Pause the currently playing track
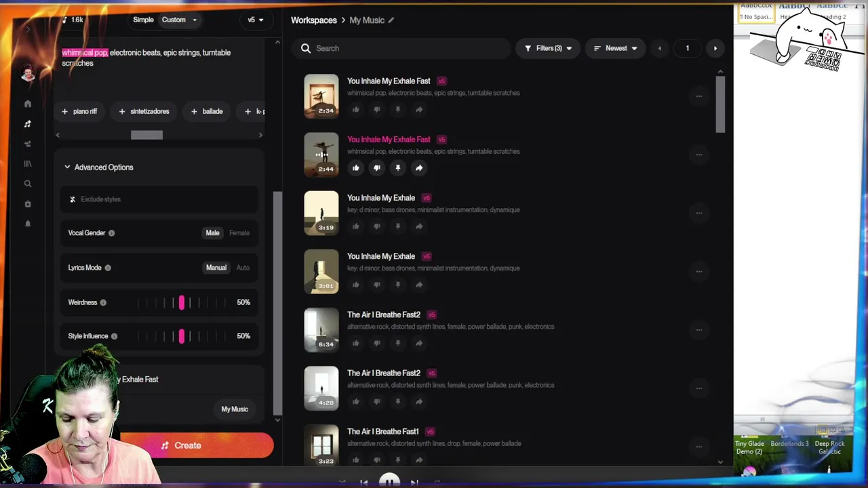This screenshot has height=488, width=868. 389,482
